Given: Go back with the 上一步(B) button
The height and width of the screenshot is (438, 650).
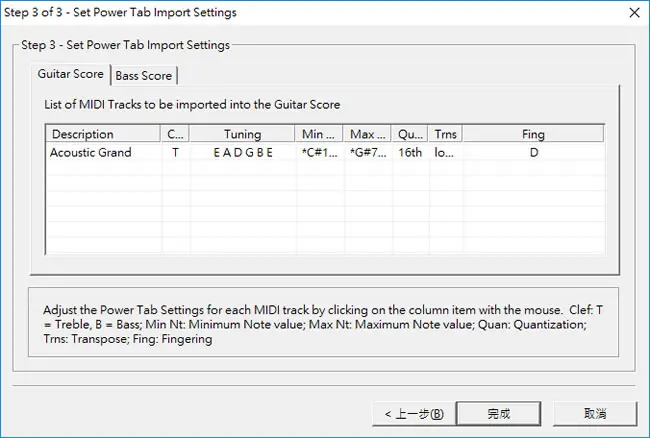Looking at the screenshot, I should click(x=414, y=414).
